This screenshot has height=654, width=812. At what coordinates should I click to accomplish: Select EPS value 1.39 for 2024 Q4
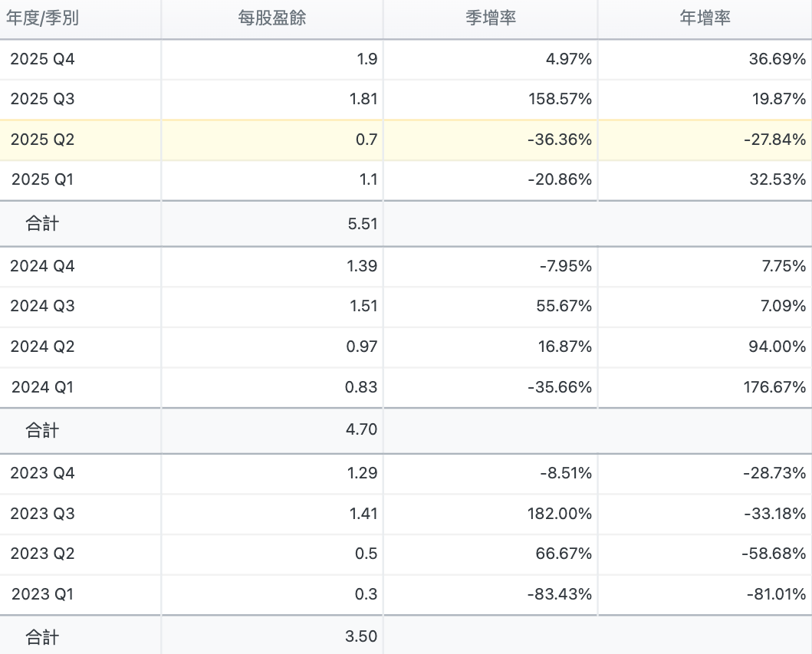(x=362, y=266)
